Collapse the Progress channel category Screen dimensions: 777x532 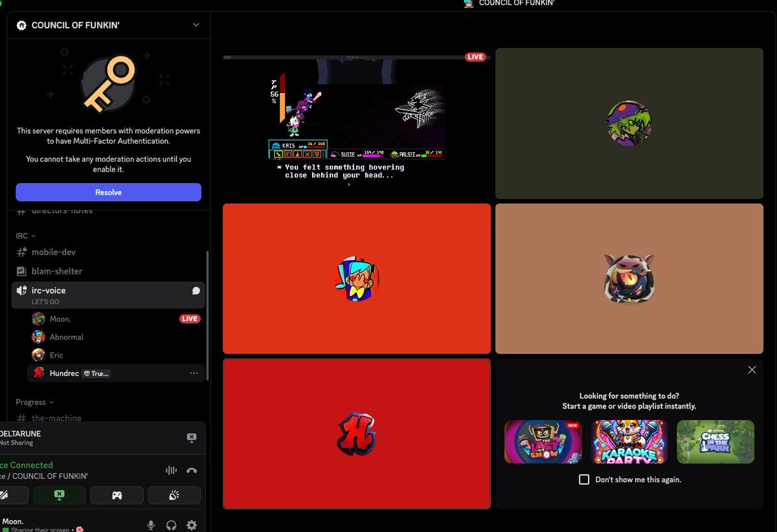35,402
